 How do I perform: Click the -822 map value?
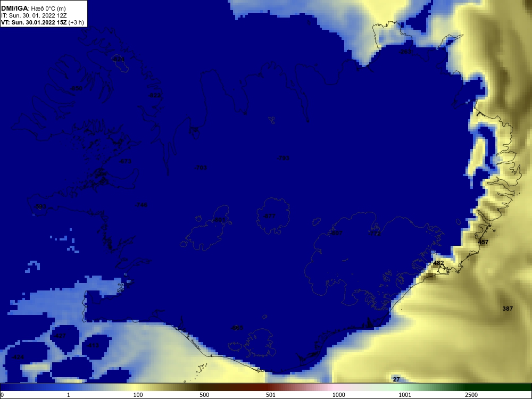click(155, 96)
